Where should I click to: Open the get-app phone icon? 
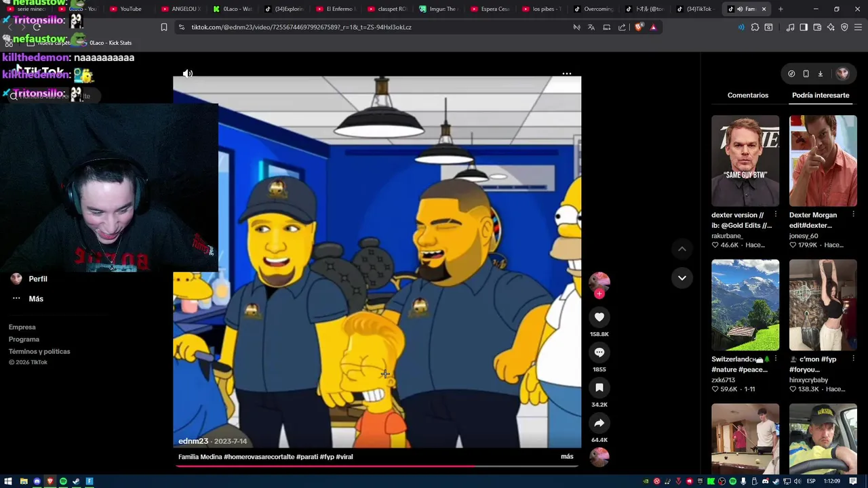click(806, 73)
